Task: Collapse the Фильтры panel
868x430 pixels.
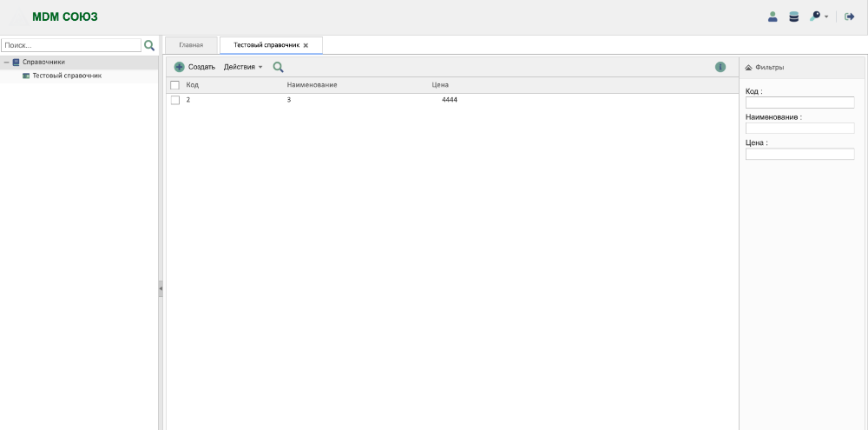Action: pos(749,67)
